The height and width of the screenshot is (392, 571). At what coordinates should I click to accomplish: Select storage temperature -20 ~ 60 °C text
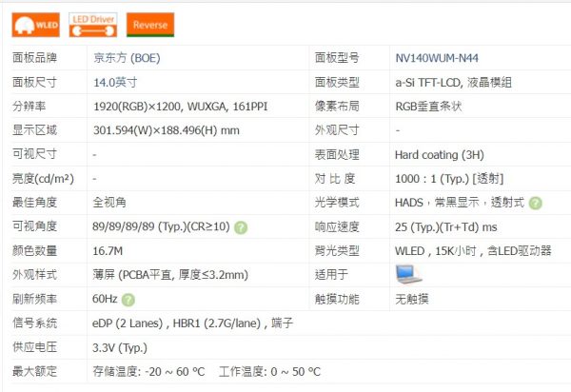[x=148, y=372]
